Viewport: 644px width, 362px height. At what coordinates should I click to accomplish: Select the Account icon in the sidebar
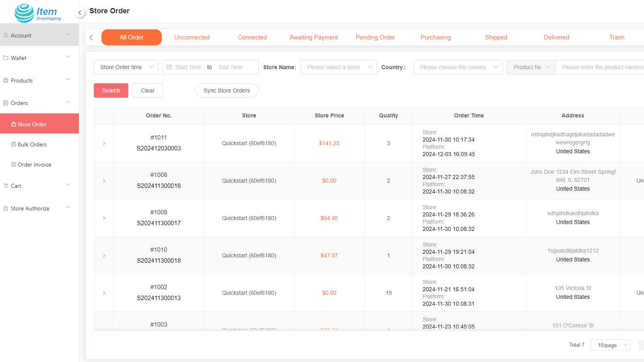click(6, 35)
